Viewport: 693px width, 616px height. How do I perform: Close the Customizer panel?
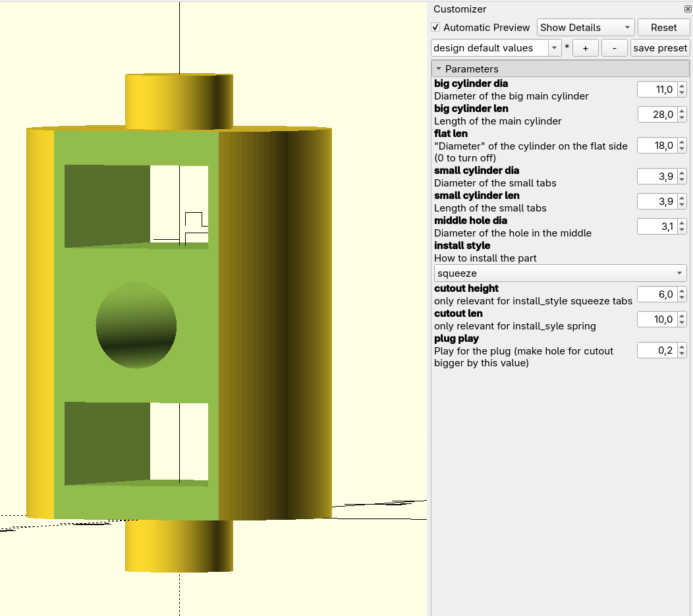(688, 9)
